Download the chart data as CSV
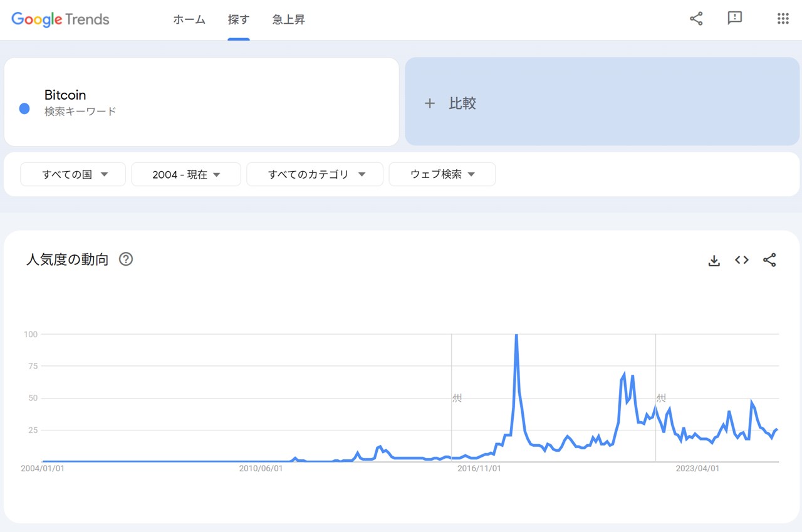The width and height of the screenshot is (802, 532). coord(714,260)
